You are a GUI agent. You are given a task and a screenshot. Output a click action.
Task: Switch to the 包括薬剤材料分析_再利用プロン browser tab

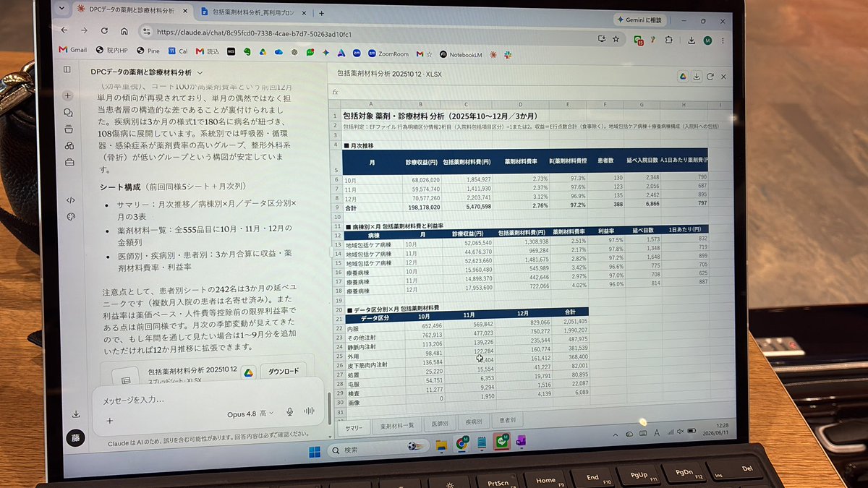(253, 12)
